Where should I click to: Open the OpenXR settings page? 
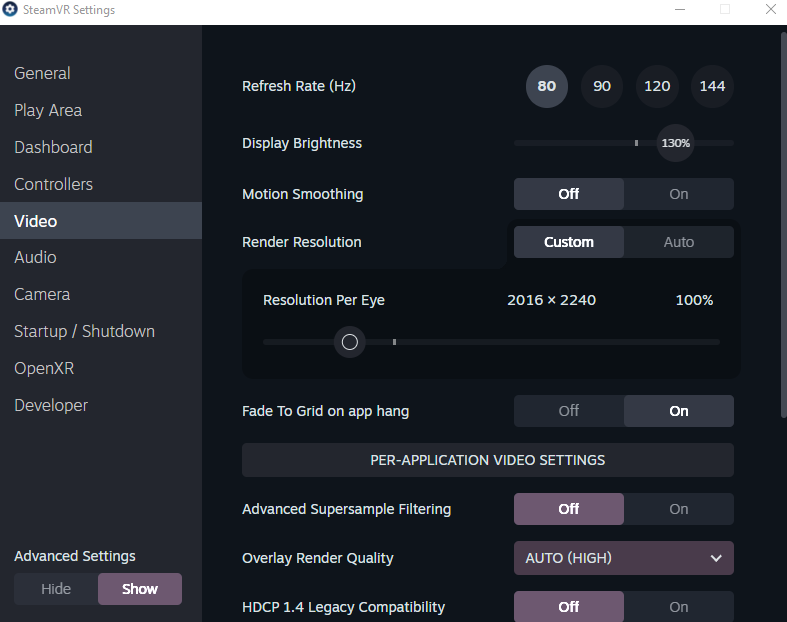[44, 368]
